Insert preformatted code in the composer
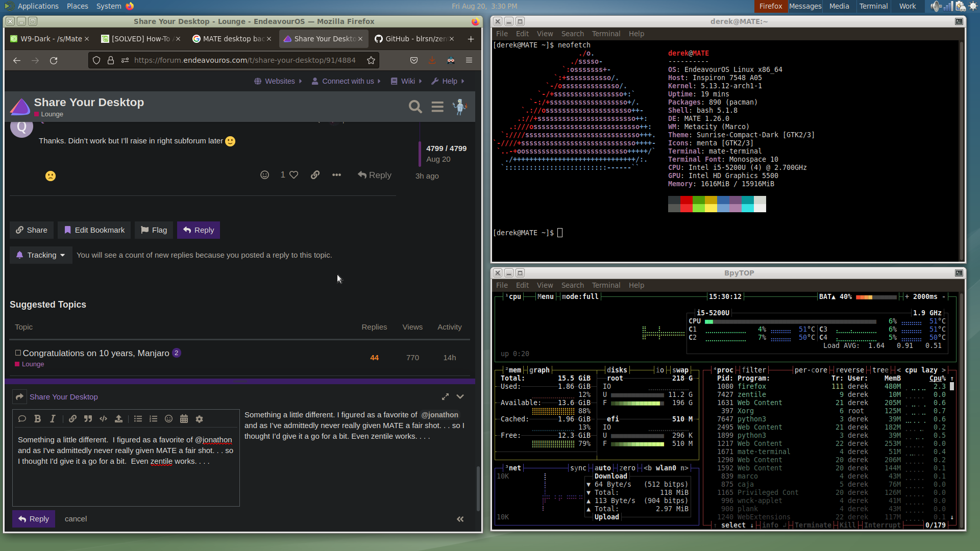 [x=103, y=419]
